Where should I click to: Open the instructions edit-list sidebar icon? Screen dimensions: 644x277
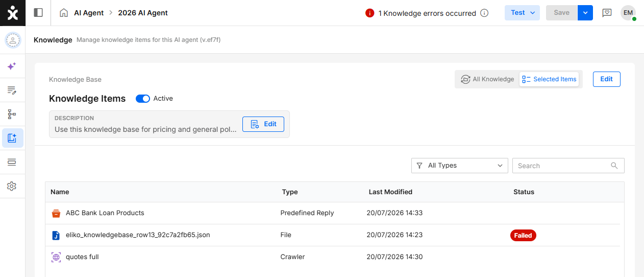(x=12, y=90)
